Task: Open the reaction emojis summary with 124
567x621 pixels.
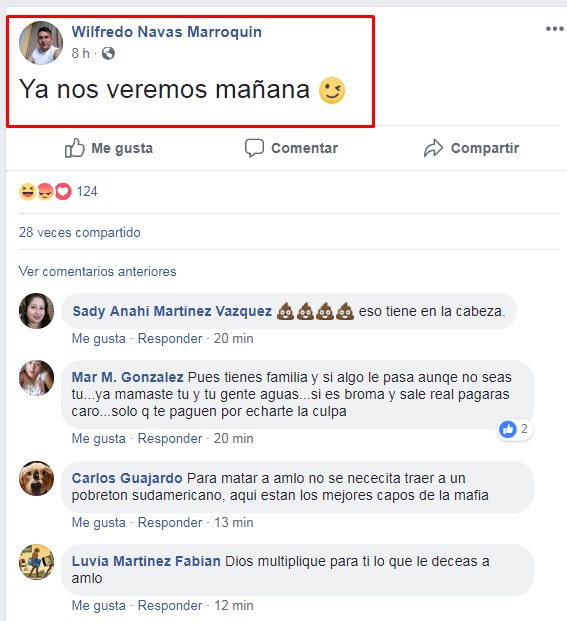Action: pos(58,192)
